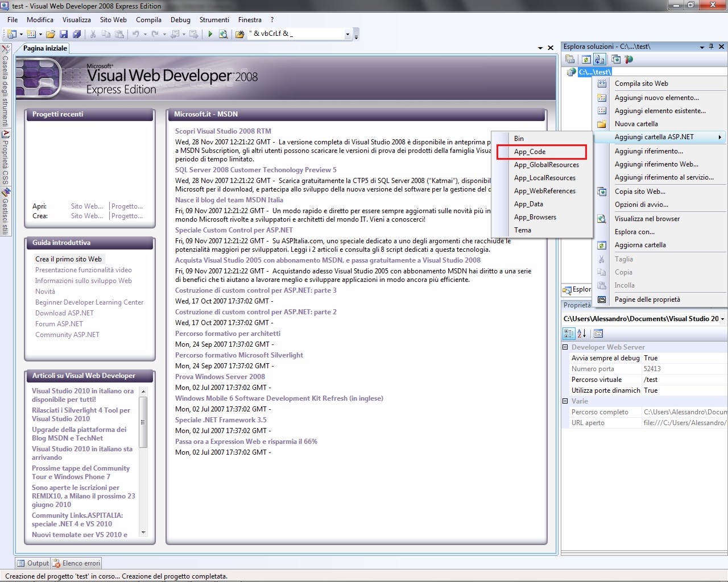The width and height of the screenshot is (728, 582).
Task: Select App_GlobalResources in the folder submenu
Action: coord(541,165)
